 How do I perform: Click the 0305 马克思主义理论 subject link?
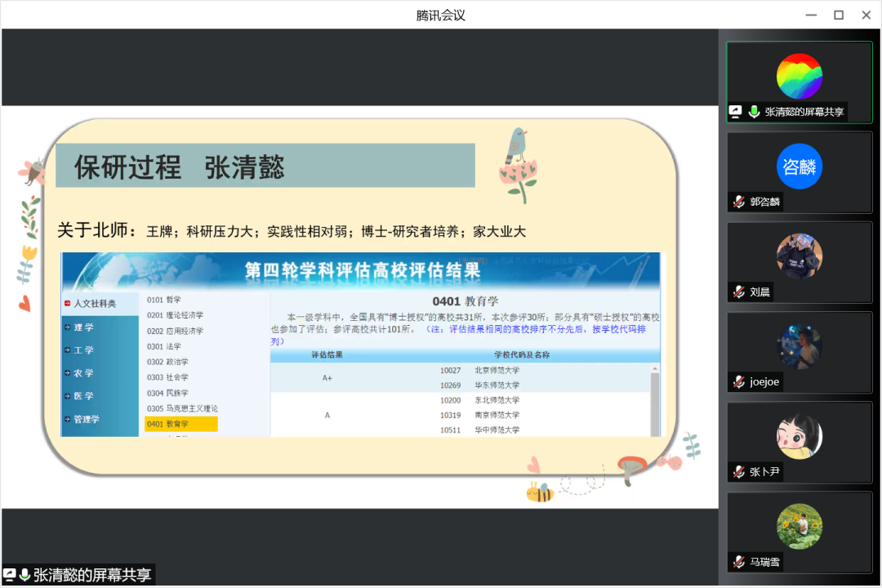182,408
